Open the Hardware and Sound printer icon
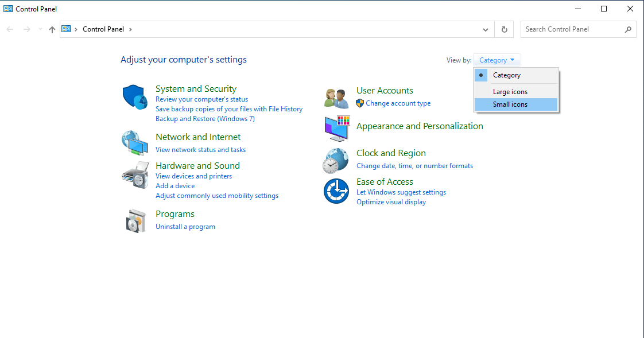Screen dimensions: 644x338 coord(135,175)
